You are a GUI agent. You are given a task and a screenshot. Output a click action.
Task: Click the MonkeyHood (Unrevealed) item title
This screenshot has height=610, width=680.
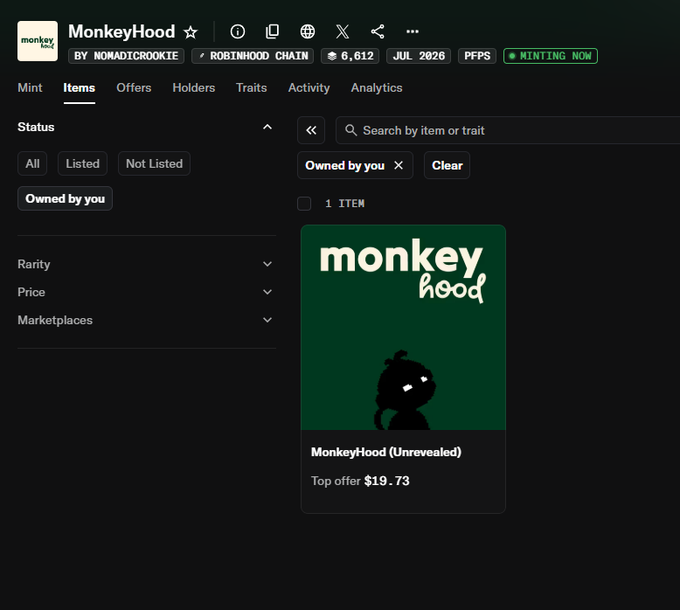(x=386, y=452)
